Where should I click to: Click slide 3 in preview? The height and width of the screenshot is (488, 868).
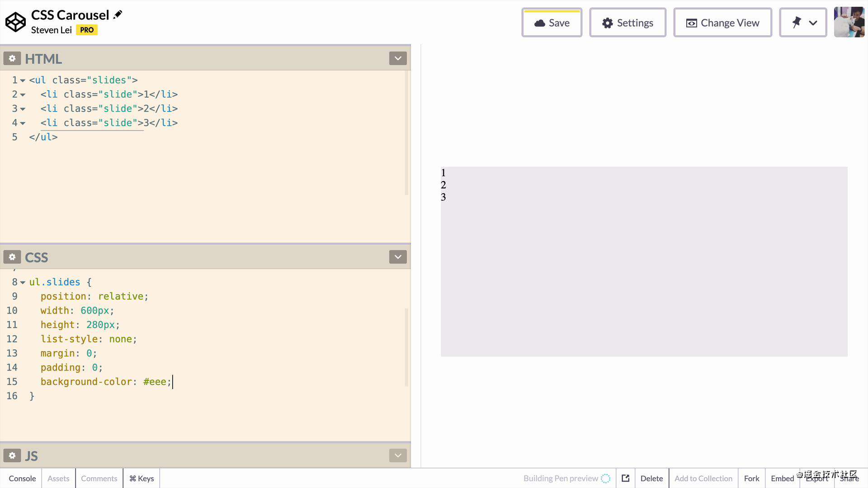point(443,197)
